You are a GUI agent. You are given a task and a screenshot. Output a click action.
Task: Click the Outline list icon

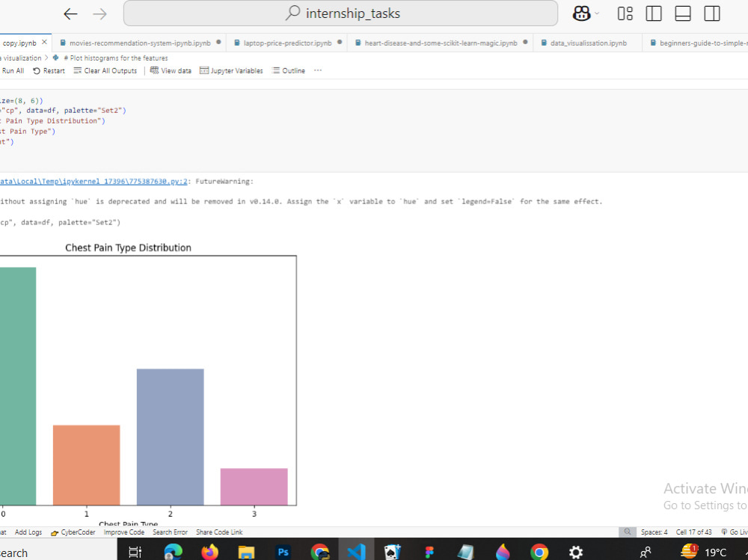(276, 70)
